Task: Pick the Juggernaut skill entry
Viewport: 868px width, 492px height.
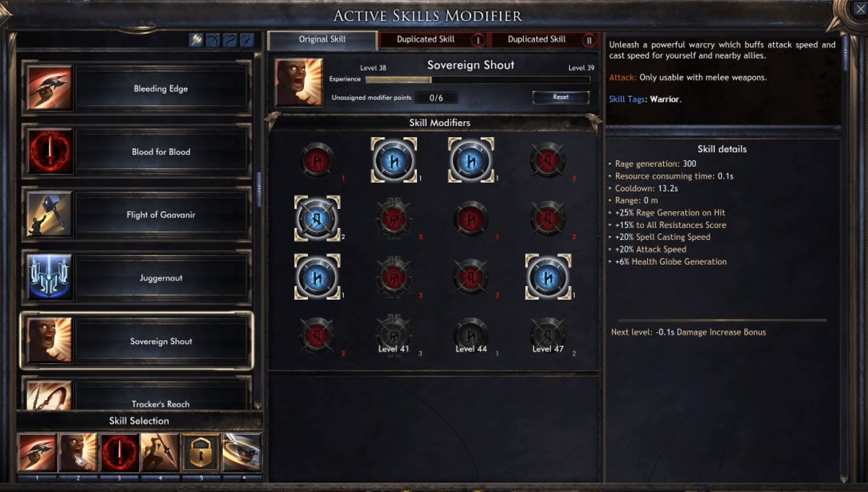Action: pos(136,278)
